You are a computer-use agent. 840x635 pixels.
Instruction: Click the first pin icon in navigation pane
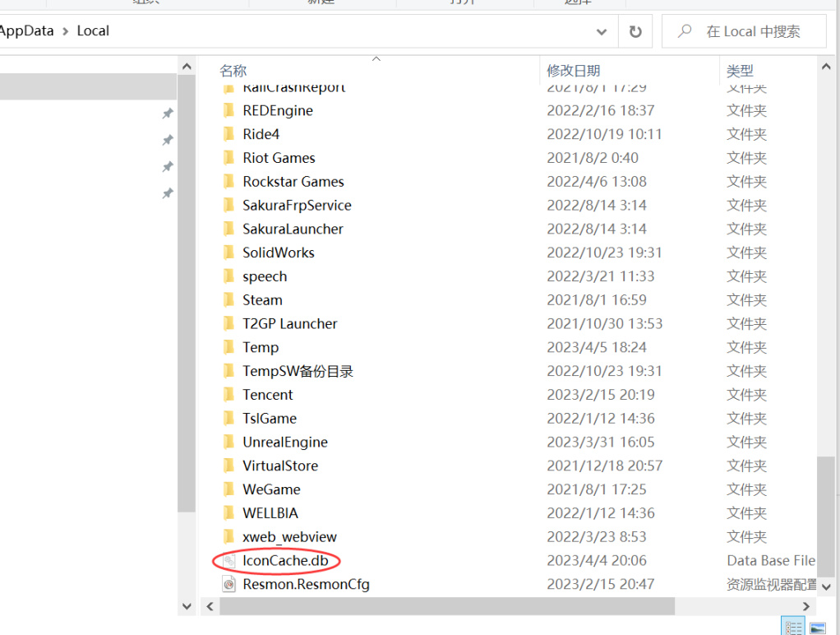point(168,114)
